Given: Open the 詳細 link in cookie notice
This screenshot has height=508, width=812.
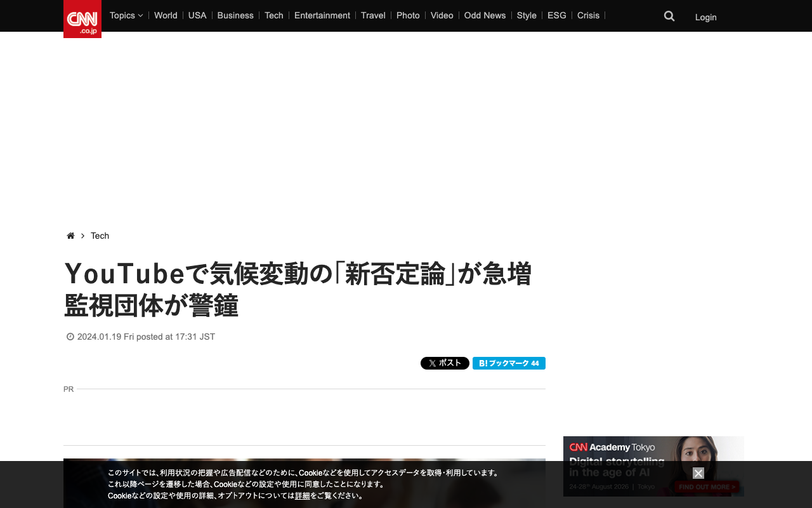Looking at the screenshot, I should 303,496.
